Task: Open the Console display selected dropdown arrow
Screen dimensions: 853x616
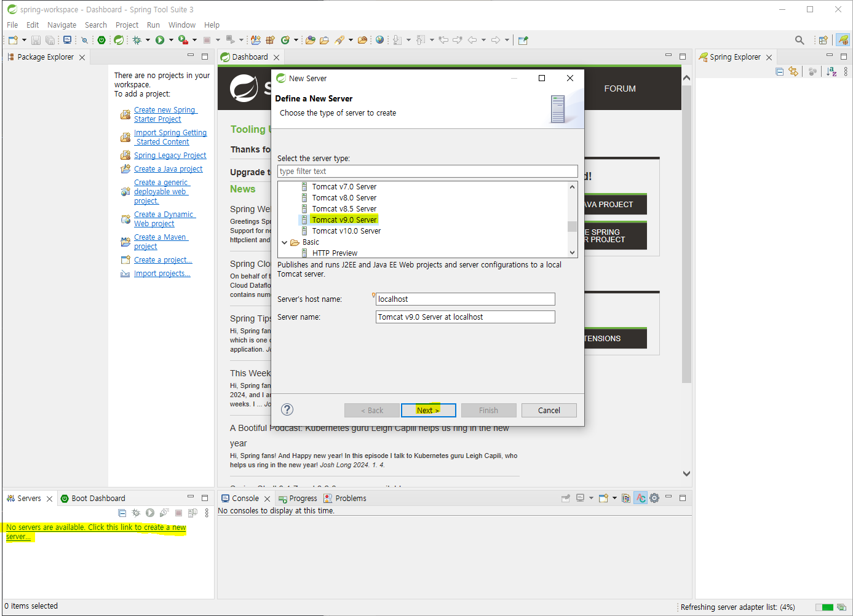Action: coord(591,498)
